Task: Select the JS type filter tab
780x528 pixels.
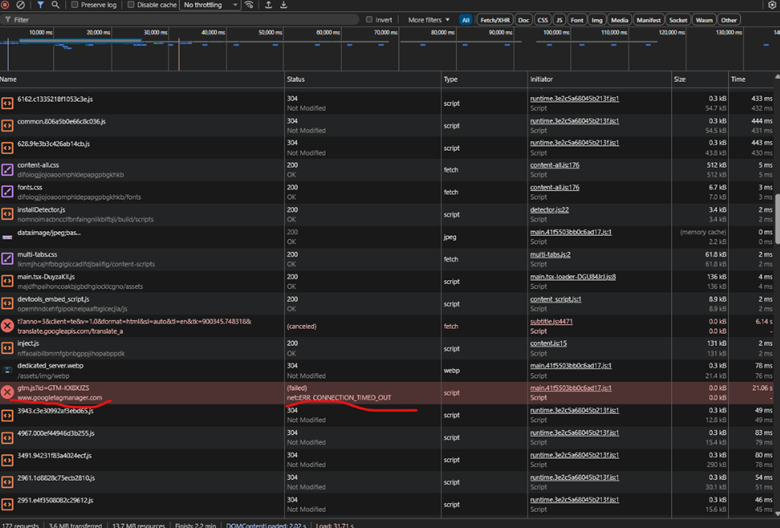Action: click(x=559, y=19)
